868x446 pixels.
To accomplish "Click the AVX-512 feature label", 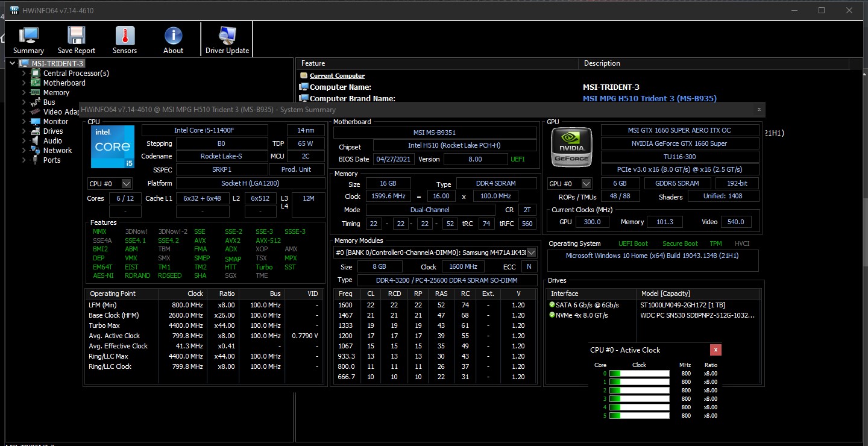I will click(268, 240).
